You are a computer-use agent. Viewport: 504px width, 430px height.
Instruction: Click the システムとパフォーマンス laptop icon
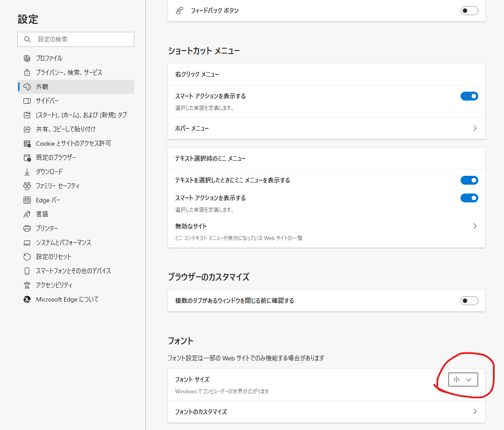click(x=27, y=243)
